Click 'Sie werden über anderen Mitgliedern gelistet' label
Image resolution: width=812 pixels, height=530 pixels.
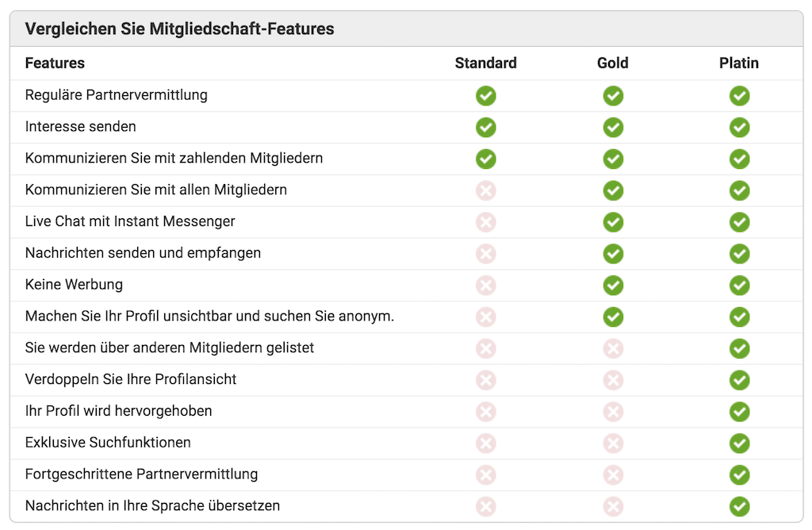click(x=170, y=348)
